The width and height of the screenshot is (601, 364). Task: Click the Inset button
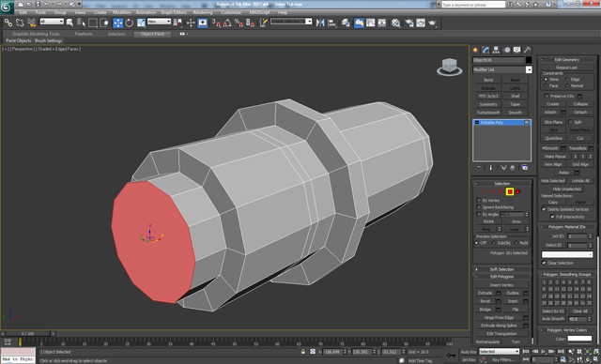(x=513, y=301)
